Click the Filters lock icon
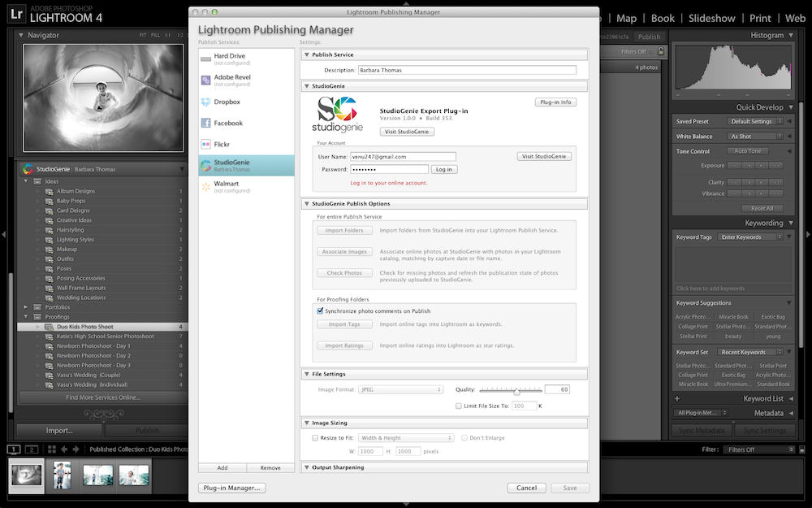 (661, 51)
